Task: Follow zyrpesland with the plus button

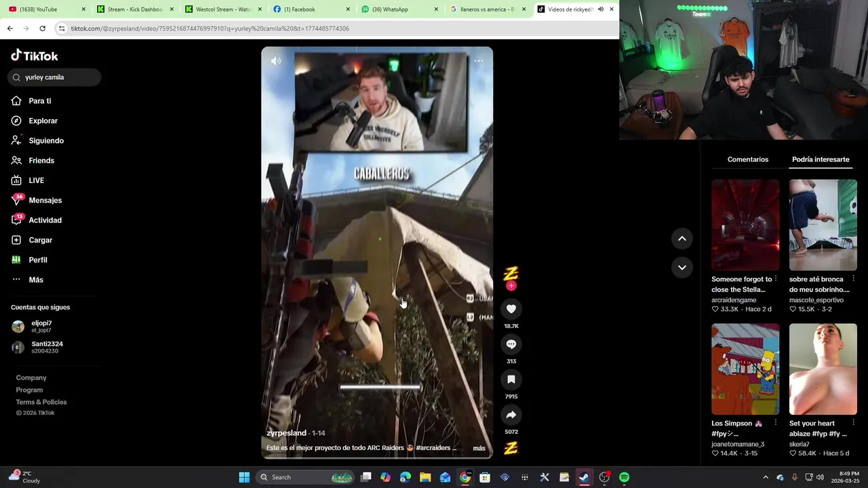Action: tap(511, 286)
